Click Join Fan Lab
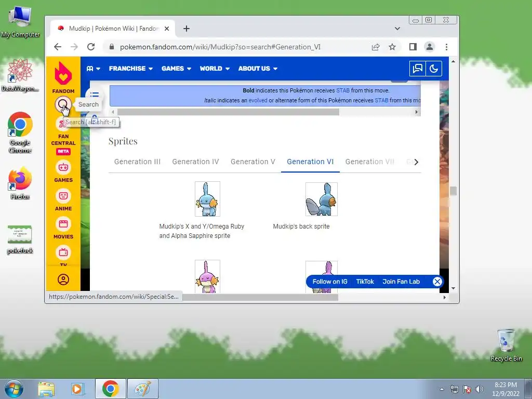 401,282
